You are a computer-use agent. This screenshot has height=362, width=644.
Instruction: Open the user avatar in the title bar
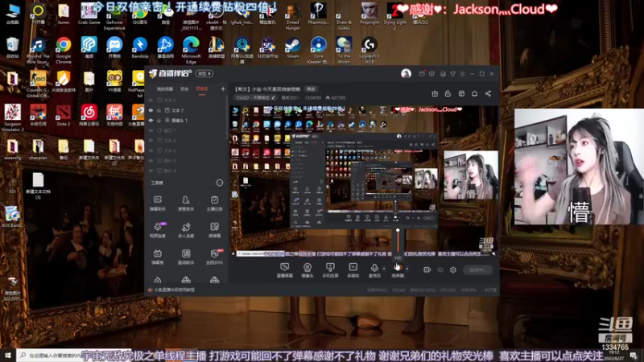coord(406,73)
